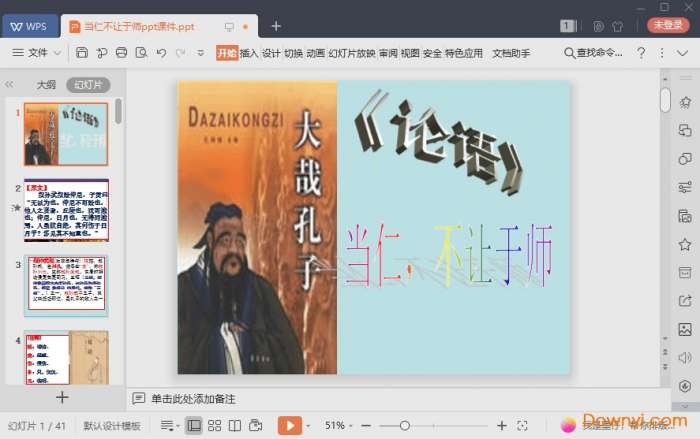The height and width of the screenshot is (439, 700).
Task: Open the 安全 ribbon tab
Action: [x=432, y=53]
